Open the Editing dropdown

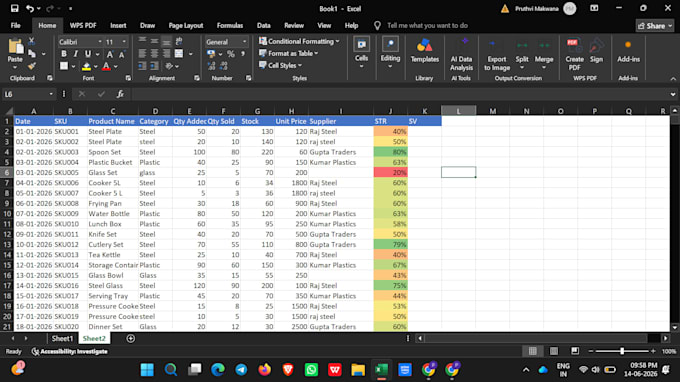390,53
